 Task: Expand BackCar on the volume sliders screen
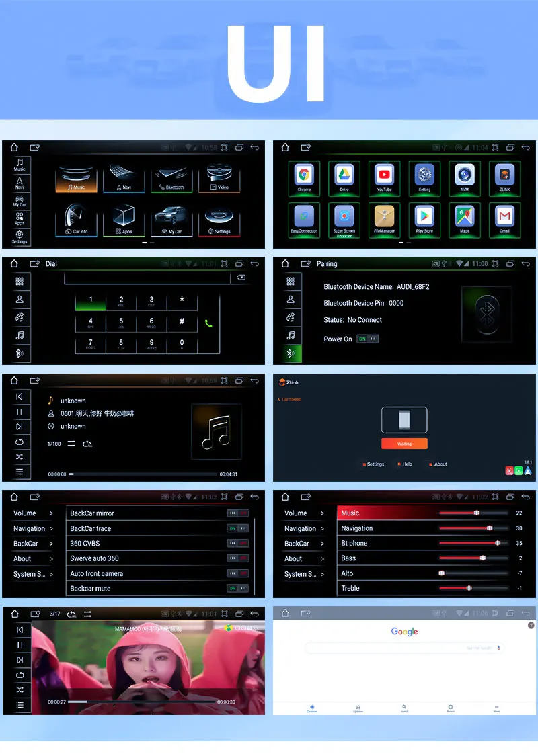click(x=304, y=544)
